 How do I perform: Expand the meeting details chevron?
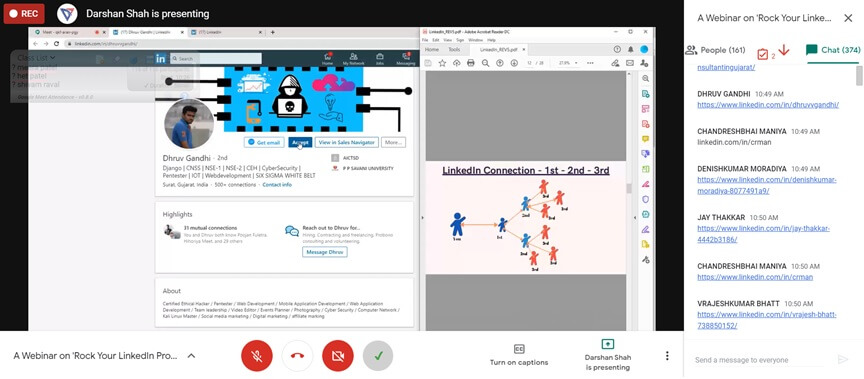[191, 356]
